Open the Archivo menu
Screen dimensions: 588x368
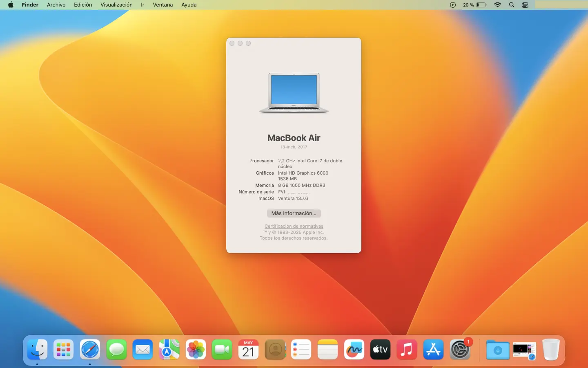pos(56,5)
